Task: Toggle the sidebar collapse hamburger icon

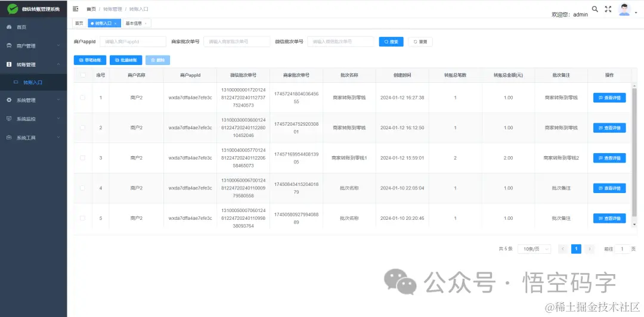Action: (x=75, y=8)
